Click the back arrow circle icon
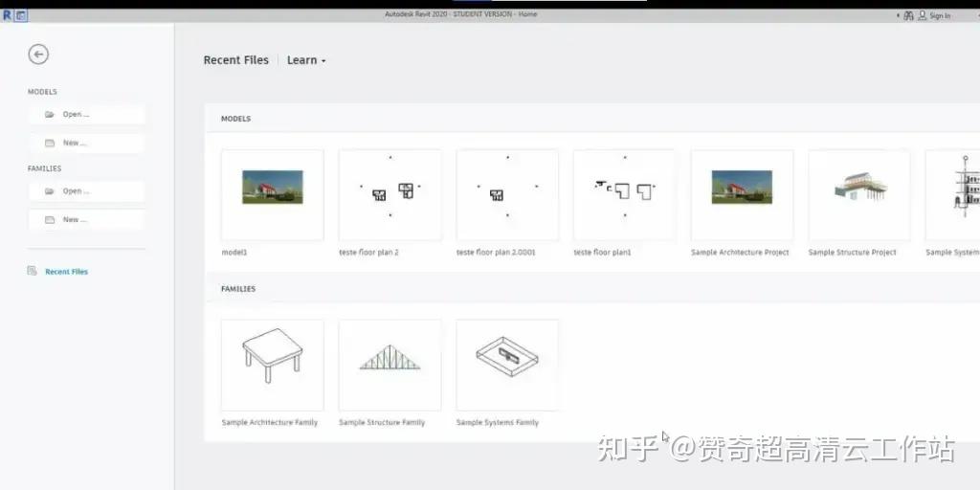This screenshot has width=980, height=490. [x=38, y=55]
